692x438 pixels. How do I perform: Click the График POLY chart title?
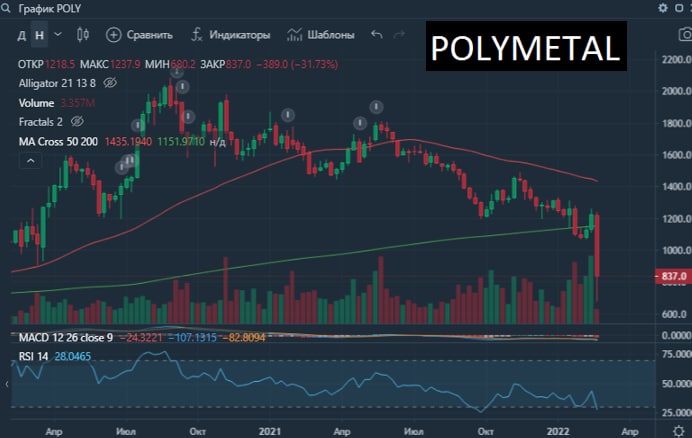49,8
